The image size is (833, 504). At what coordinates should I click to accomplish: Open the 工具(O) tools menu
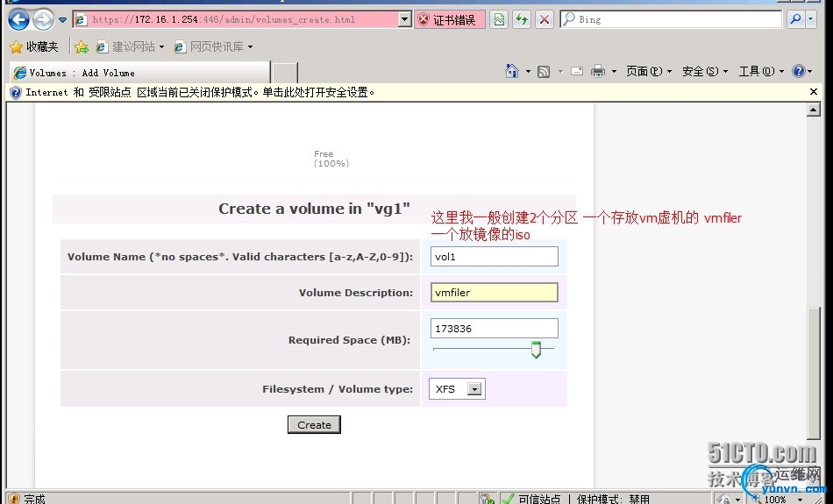(761, 71)
